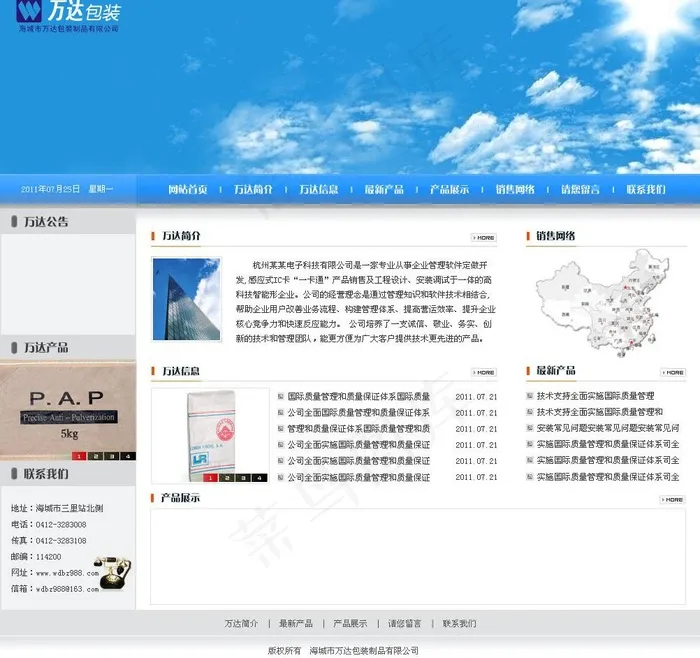Open 产品展示 in the blue navigation bar
The height and width of the screenshot is (658, 700).
pos(450,190)
